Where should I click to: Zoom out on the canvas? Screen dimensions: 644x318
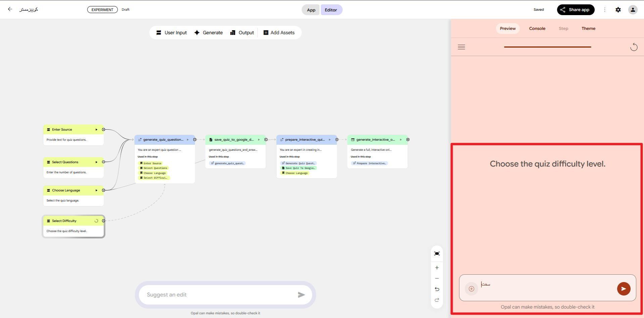pyautogui.click(x=437, y=278)
